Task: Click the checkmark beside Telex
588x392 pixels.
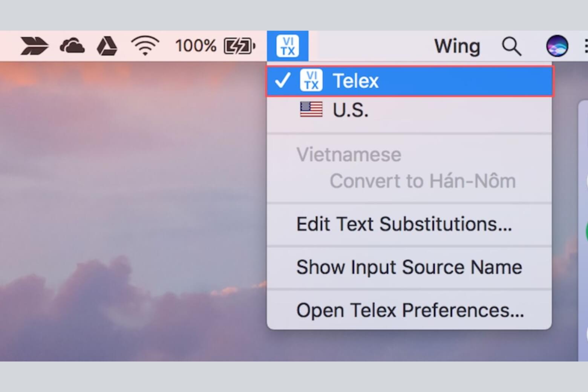Action: coord(282,80)
